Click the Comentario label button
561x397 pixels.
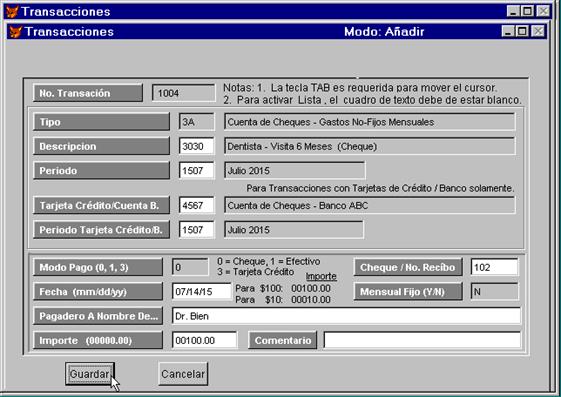click(283, 340)
